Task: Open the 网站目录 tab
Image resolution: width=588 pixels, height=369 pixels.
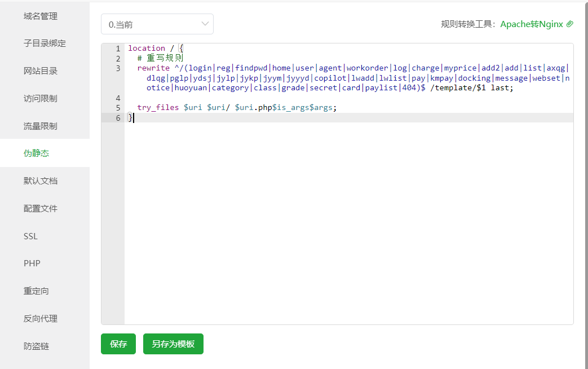Action: [41, 71]
